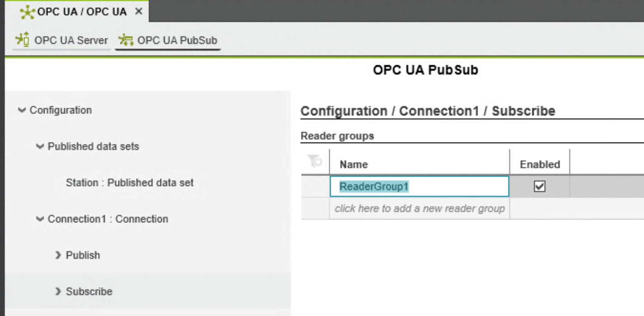Click here to add a new reader group
644x316 pixels.
coord(419,208)
